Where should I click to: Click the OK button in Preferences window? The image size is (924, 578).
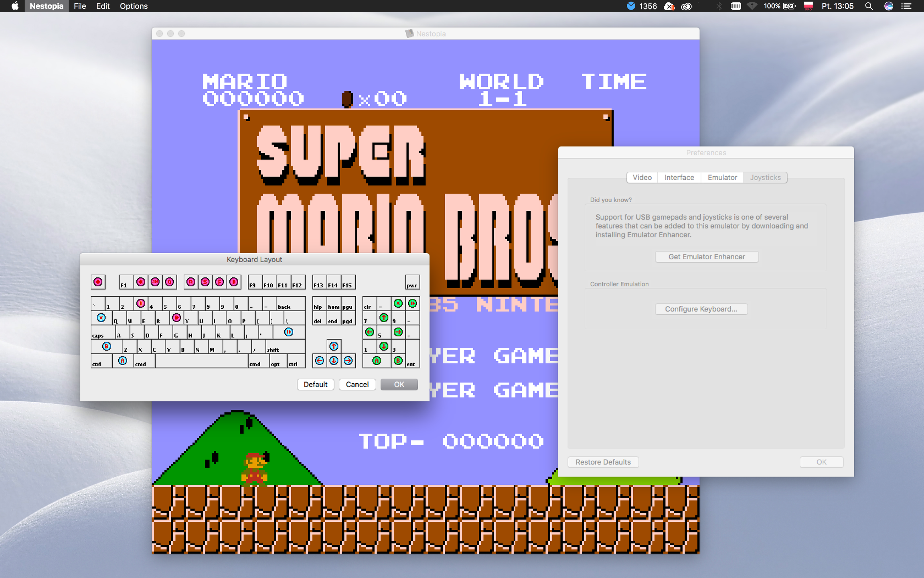pyautogui.click(x=821, y=462)
